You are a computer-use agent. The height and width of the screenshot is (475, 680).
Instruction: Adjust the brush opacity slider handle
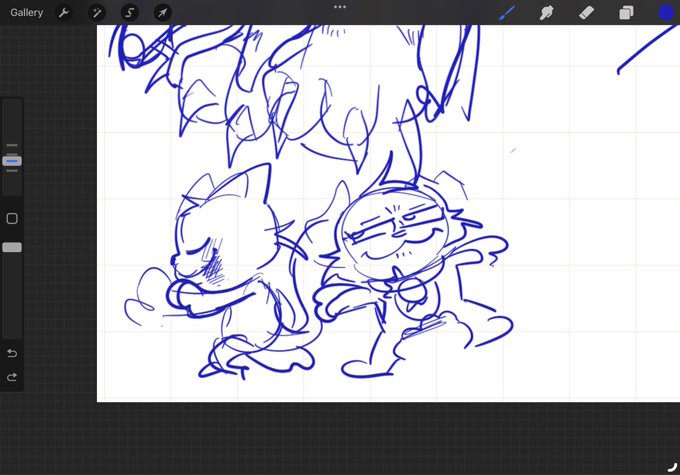coord(12,247)
